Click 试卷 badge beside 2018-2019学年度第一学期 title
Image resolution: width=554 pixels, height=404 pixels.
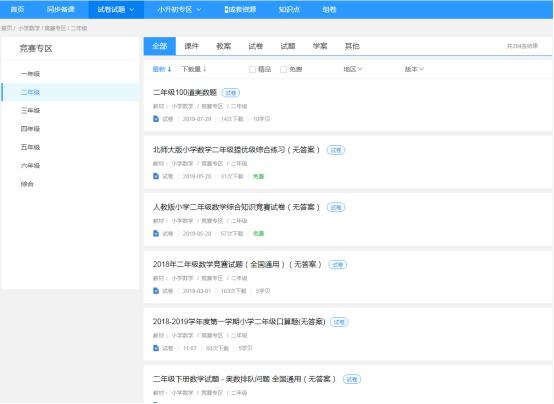[x=339, y=322]
